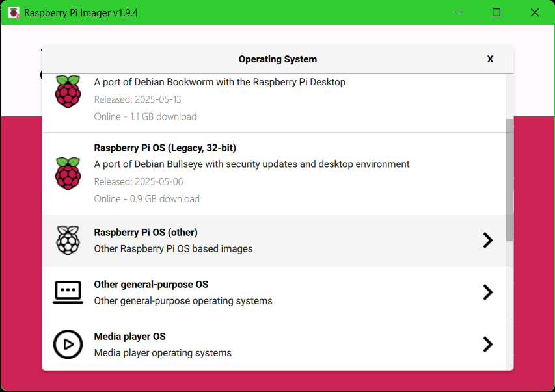
Task: Click 'Online - 0.9 GB download' text
Action: (147, 199)
